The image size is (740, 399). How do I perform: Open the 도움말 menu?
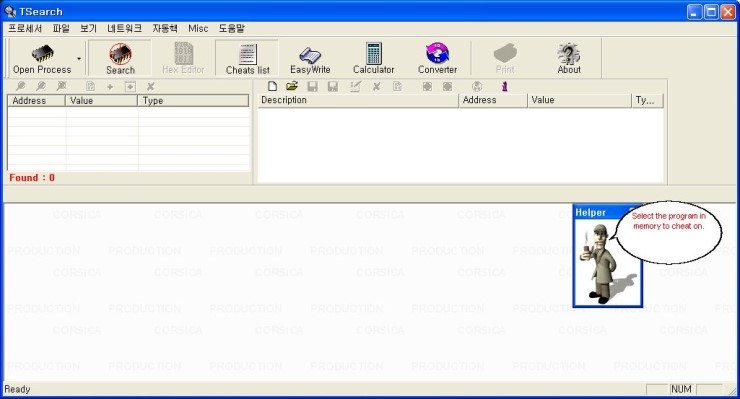click(x=231, y=28)
